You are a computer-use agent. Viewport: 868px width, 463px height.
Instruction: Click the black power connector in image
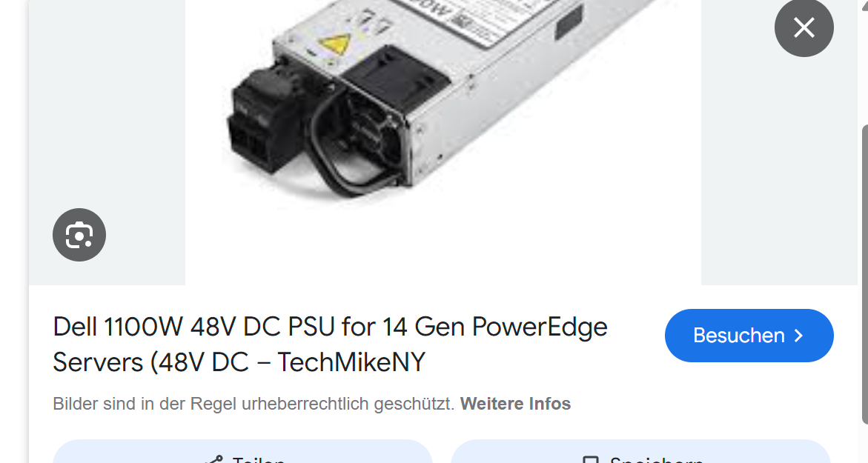264,123
